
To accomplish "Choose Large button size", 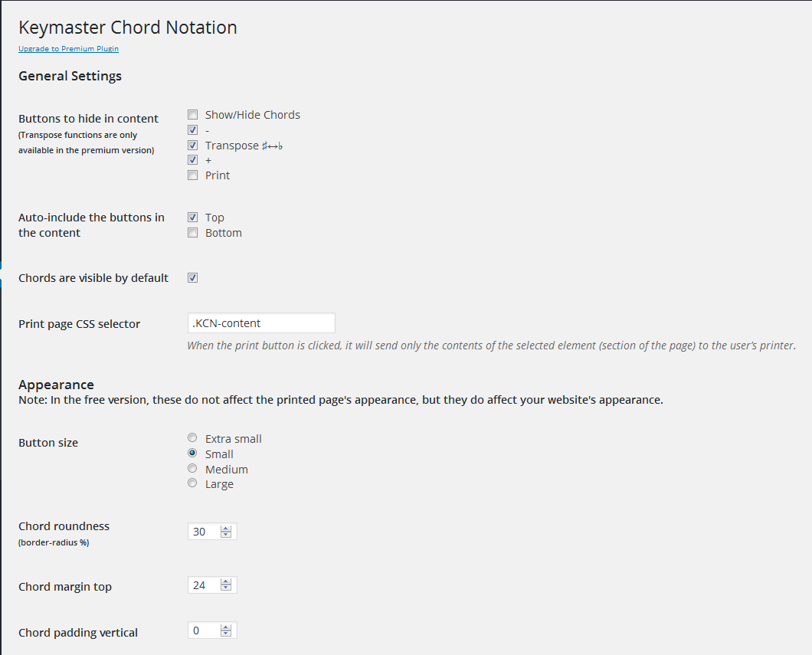I will pos(192,483).
